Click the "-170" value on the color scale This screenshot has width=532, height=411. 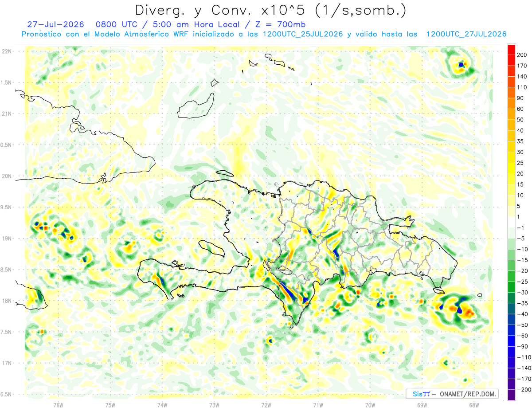coord(524,379)
